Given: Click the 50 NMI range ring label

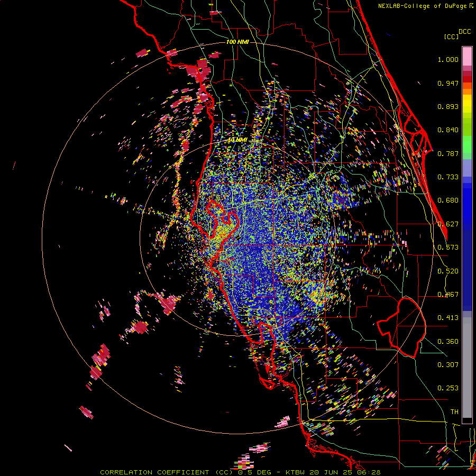Looking at the screenshot, I should coord(237,140).
